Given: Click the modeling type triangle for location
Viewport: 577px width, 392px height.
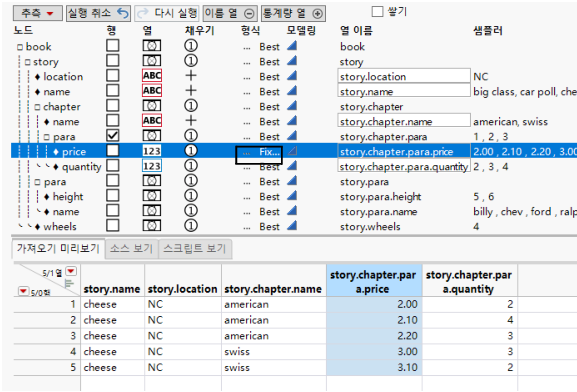Looking at the screenshot, I should point(292,75).
